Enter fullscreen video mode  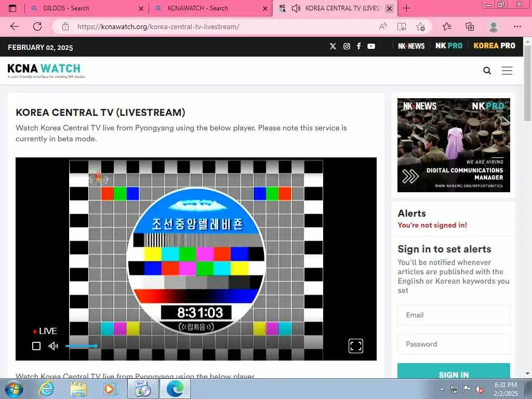click(355, 346)
